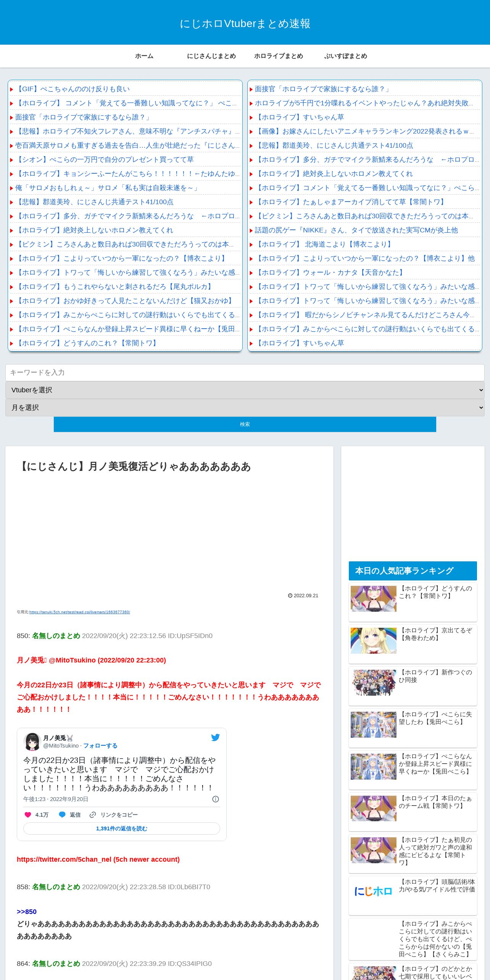Click the Twitter bird icon in embedded tweet
Image resolution: width=490 pixels, height=980 pixels.
pos(215,737)
